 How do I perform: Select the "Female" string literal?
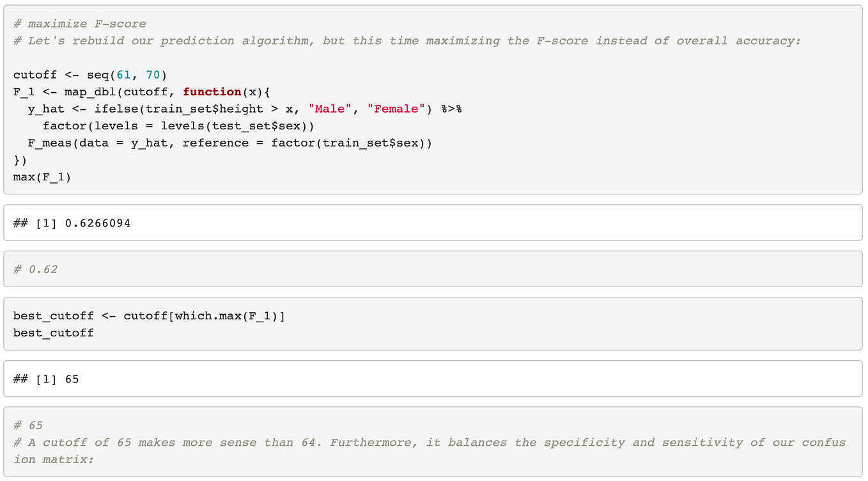pos(396,109)
